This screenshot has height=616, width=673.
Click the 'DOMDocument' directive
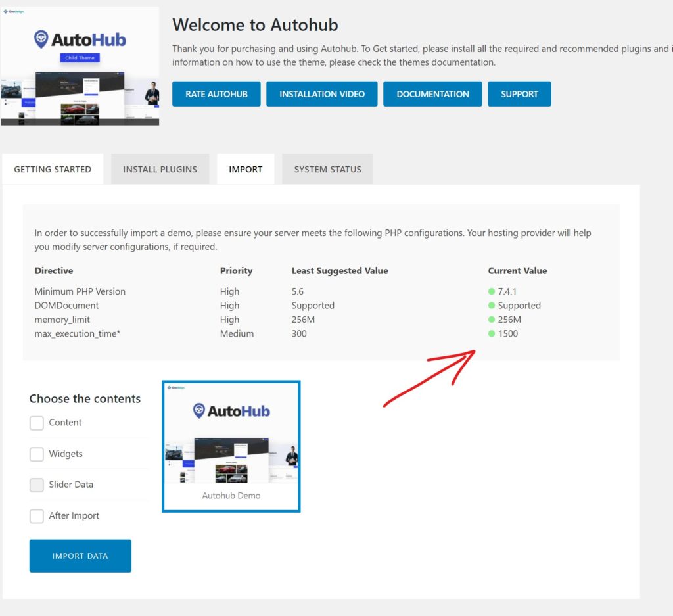pyautogui.click(x=66, y=305)
